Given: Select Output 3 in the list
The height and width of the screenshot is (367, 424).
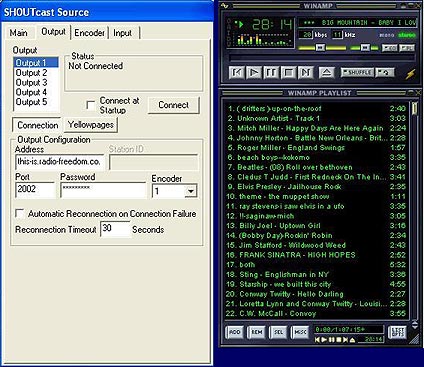Looking at the screenshot, I should [x=36, y=82].
